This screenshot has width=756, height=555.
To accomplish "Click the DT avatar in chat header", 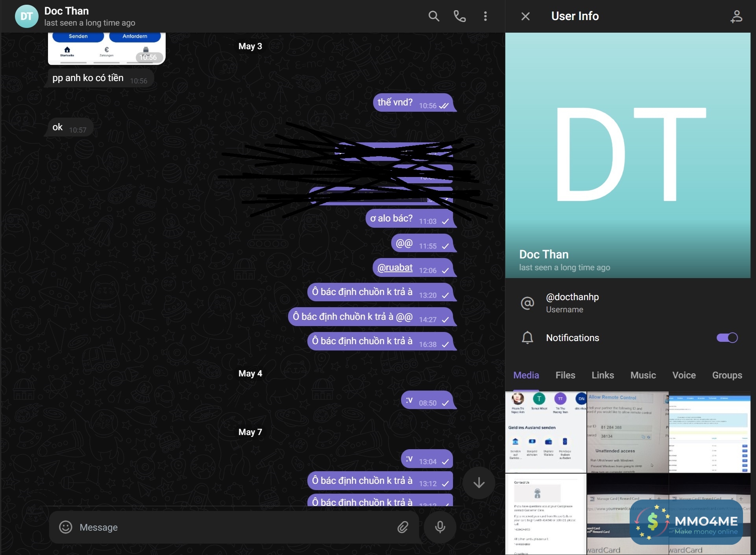I will click(x=26, y=16).
